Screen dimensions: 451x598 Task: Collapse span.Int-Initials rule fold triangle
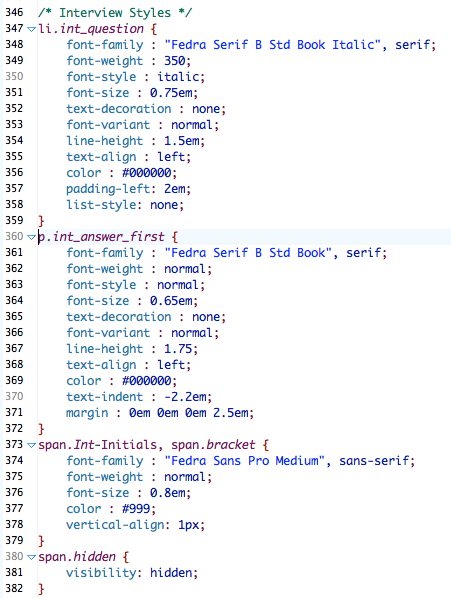(32, 445)
